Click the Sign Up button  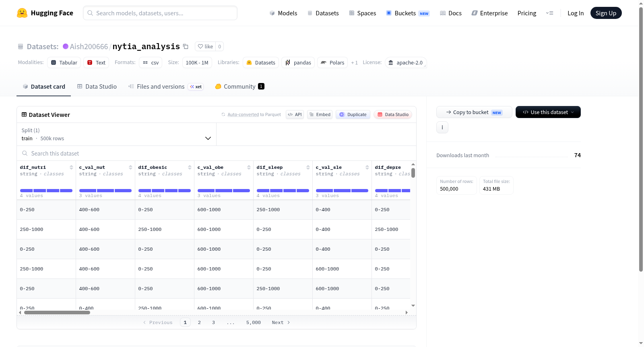tap(606, 13)
